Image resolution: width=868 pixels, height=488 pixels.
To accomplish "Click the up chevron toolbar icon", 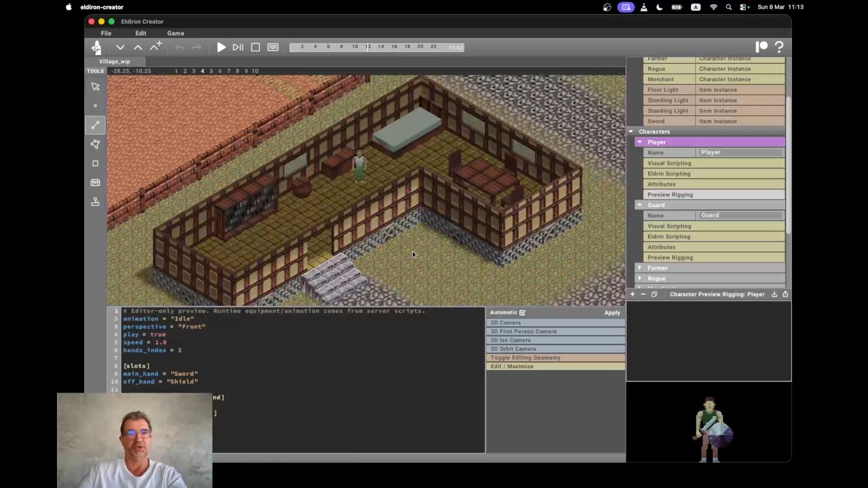I will 138,47.
